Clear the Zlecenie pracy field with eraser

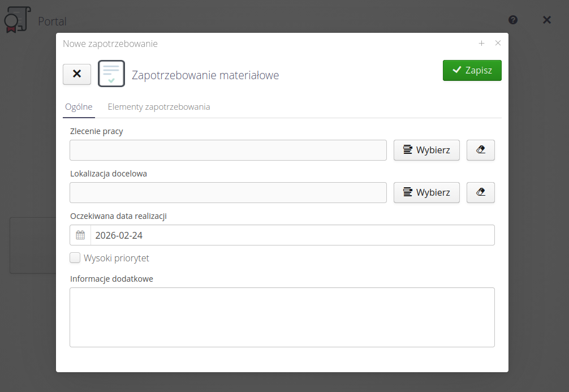(481, 150)
